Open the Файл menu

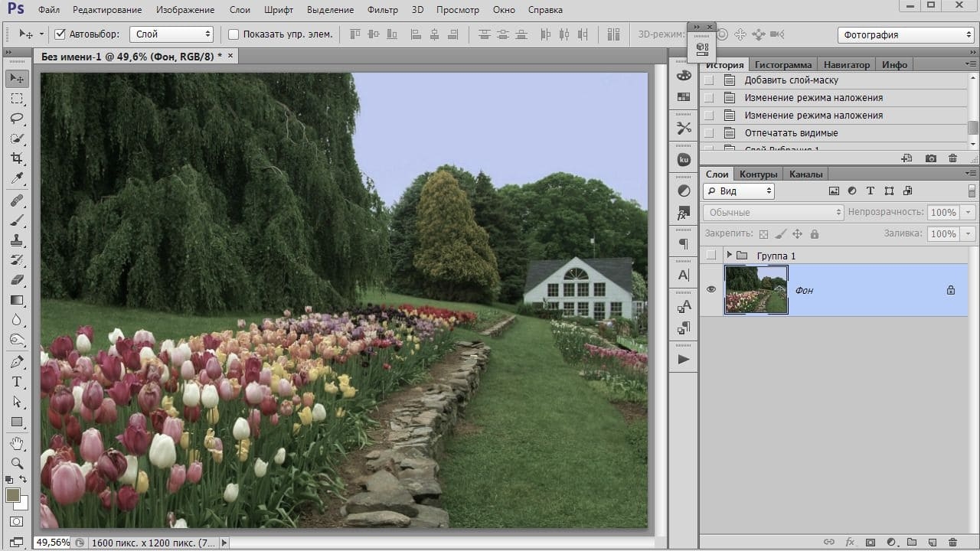tap(48, 10)
